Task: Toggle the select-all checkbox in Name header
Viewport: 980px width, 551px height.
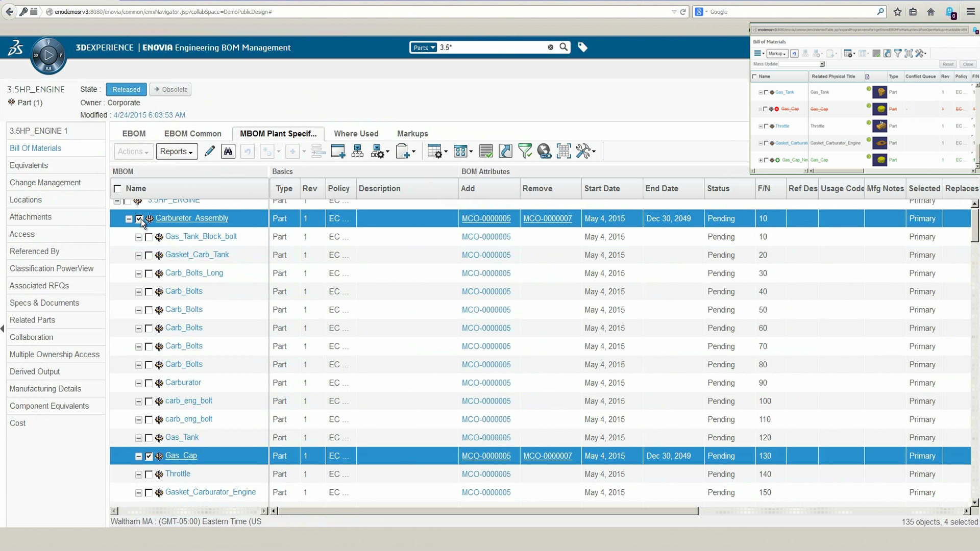Action: (x=117, y=188)
